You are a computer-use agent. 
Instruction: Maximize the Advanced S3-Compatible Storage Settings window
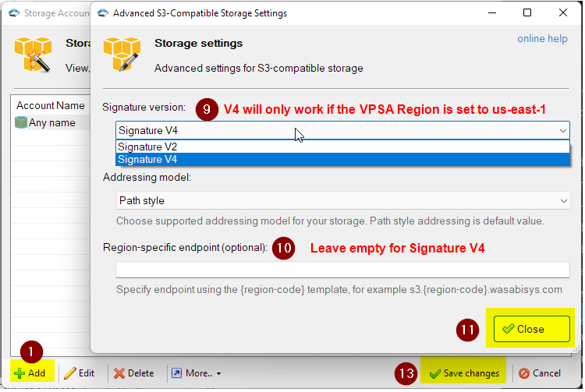click(x=527, y=12)
